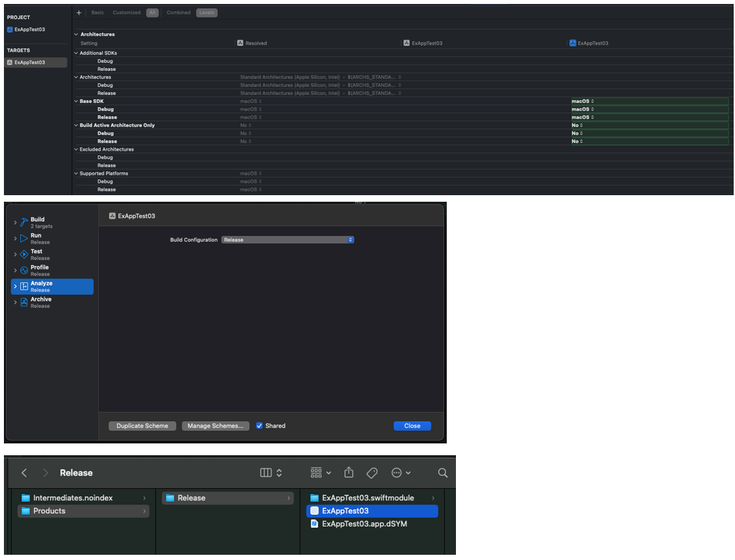The image size is (735, 560).
Task: Collapse the Supported Platforms setting row
Action: click(x=76, y=174)
